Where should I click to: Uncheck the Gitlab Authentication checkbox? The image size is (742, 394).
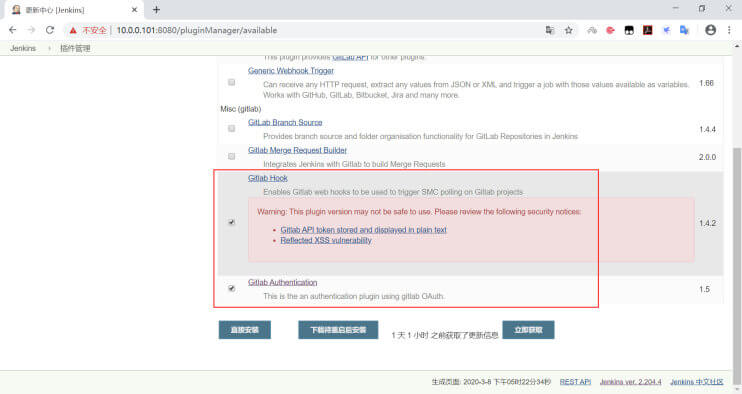coord(231,288)
